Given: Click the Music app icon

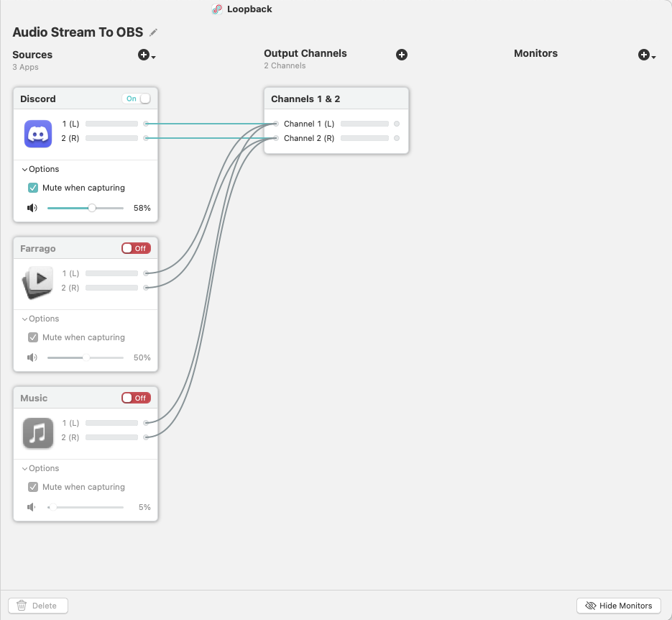Looking at the screenshot, I should [38, 432].
